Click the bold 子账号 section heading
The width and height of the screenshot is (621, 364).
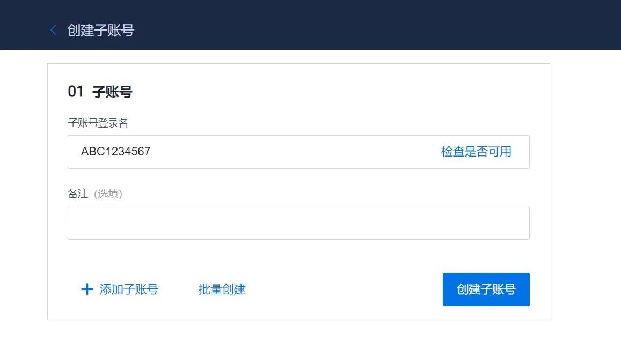coord(112,92)
